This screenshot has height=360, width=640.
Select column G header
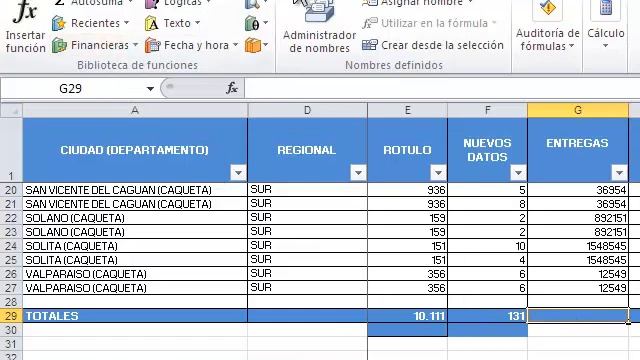coord(578,110)
